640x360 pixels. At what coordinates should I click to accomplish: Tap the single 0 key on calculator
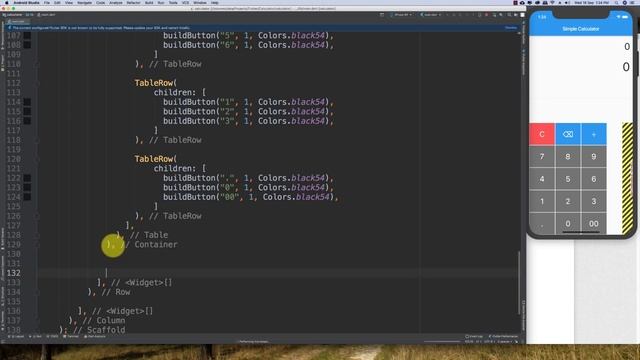pos(568,223)
